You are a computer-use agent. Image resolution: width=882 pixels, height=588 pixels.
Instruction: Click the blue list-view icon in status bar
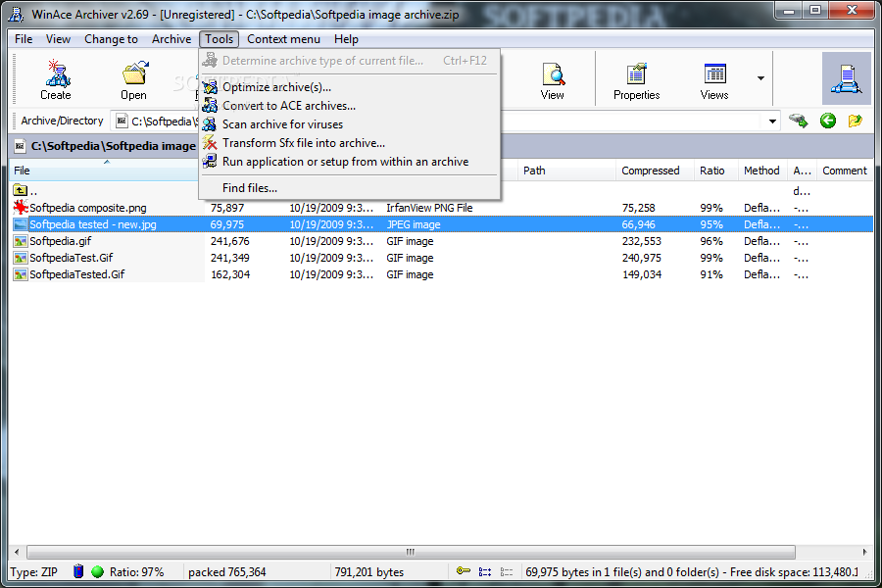(x=485, y=571)
